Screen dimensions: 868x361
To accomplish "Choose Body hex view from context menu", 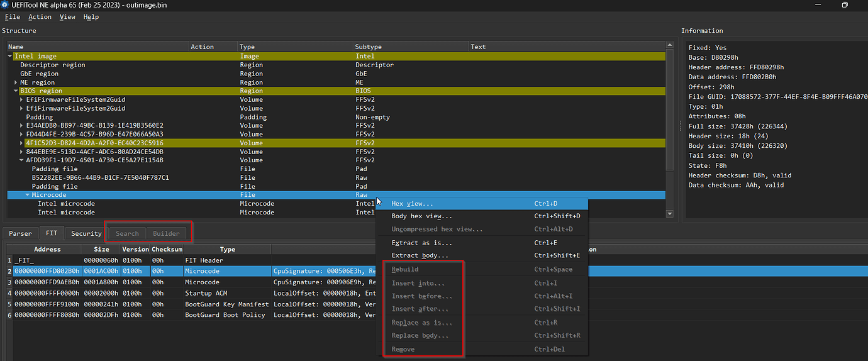I will click(482, 216).
